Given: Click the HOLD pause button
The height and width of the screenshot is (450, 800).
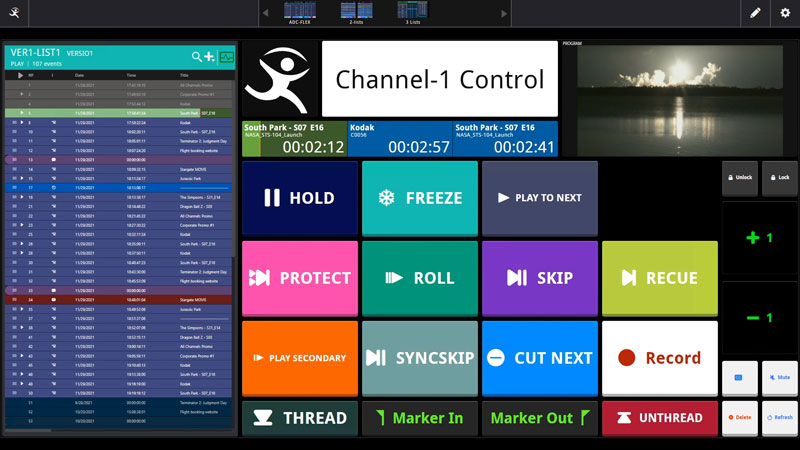Looking at the screenshot, I should click(x=299, y=198).
